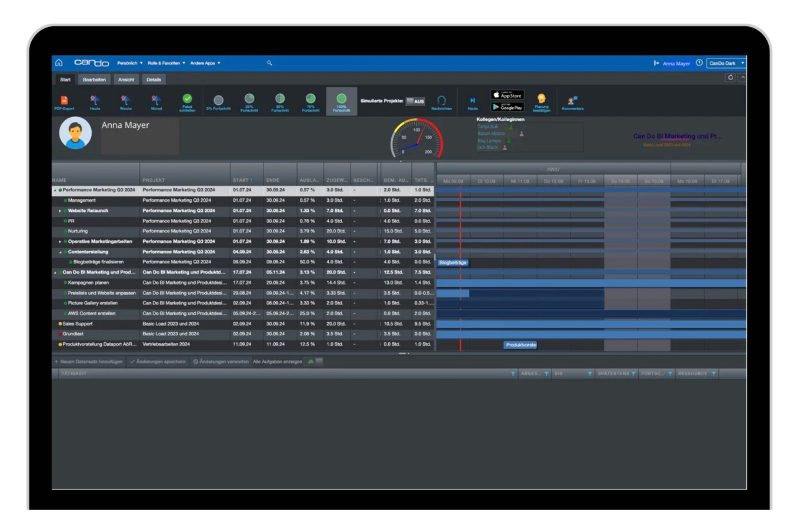798x532 pixels.
Task: Open the Google Play badge
Action: (507, 107)
